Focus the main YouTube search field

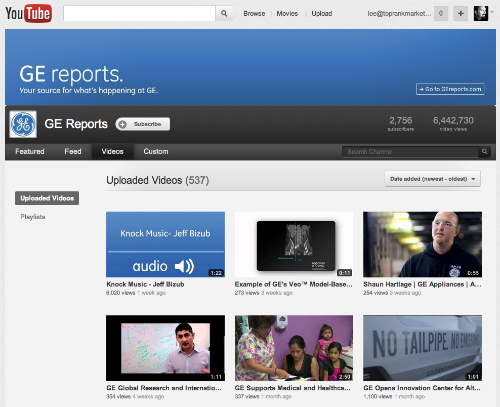(x=139, y=13)
